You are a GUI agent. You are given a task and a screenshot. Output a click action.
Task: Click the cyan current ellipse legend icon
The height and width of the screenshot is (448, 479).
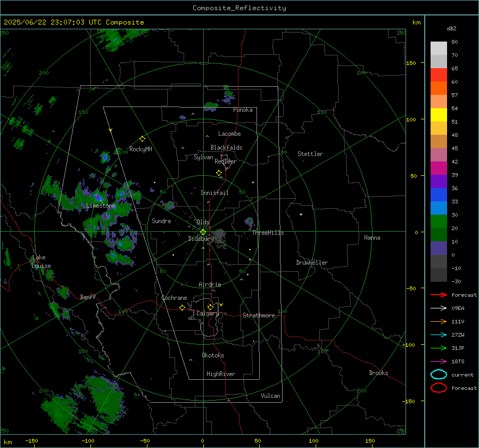[x=439, y=374]
